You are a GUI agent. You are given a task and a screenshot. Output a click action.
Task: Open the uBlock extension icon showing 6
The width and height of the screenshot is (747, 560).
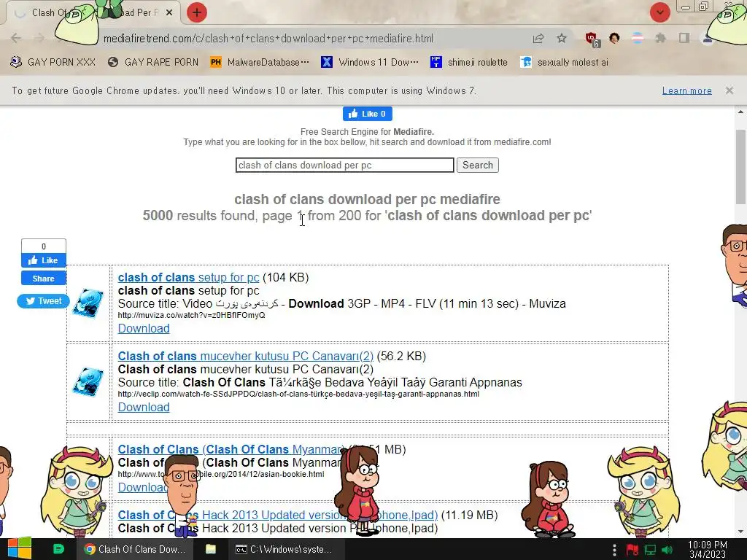click(592, 39)
